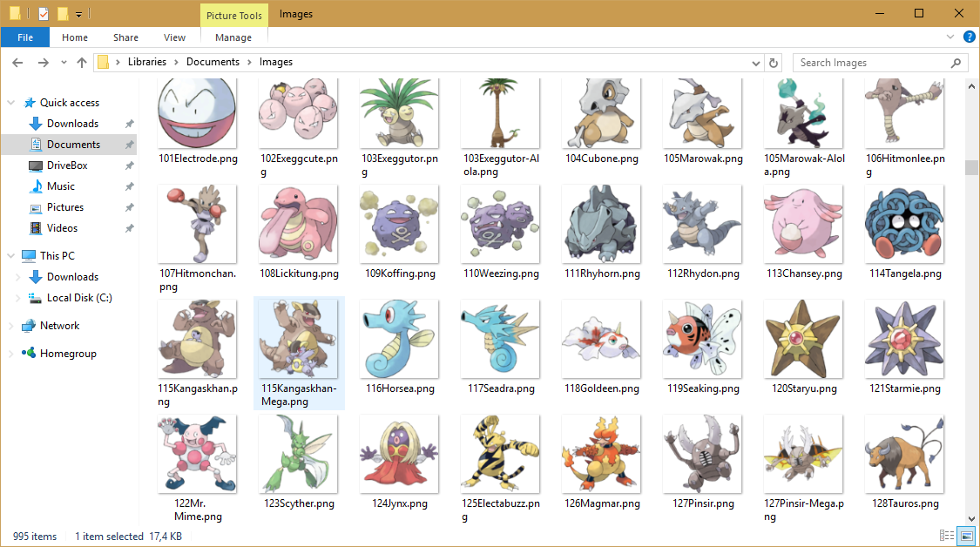Open the Manage ribbon tab
Image resolution: width=980 pixels, height=547 pixels.
(233, 37)
